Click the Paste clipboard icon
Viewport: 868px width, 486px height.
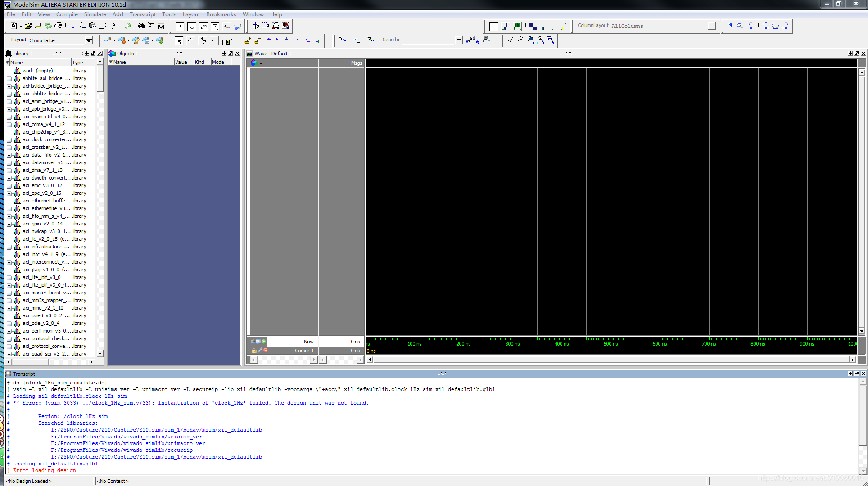tap(93, 26)
